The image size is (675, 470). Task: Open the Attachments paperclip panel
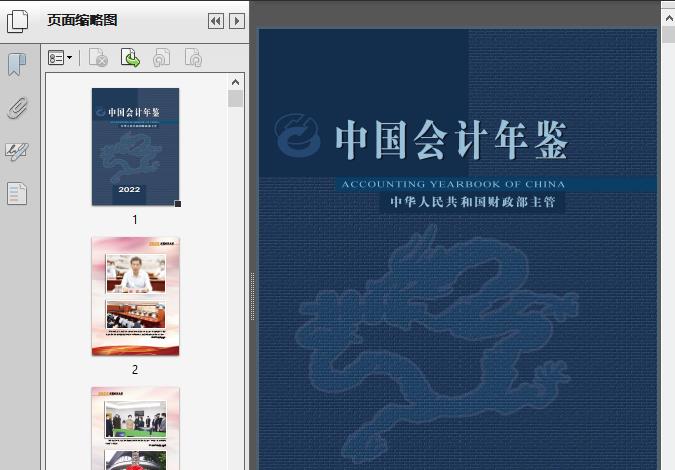coord(17,108)
